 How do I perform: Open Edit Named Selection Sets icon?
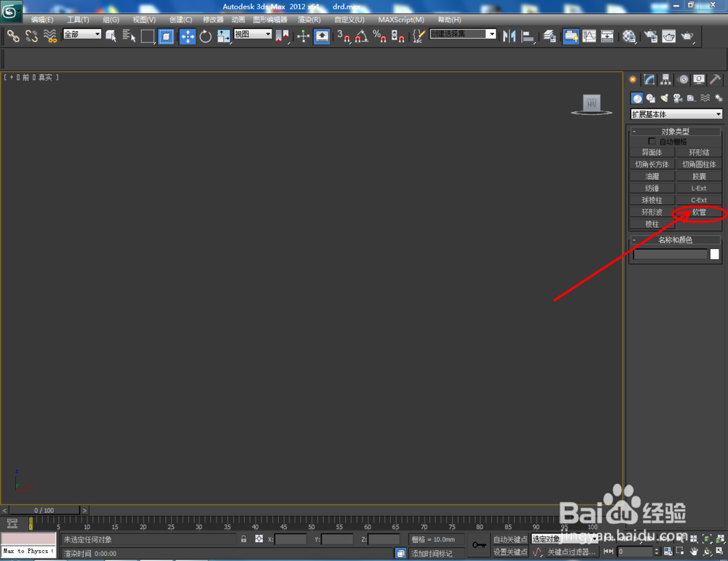[419, 36]
